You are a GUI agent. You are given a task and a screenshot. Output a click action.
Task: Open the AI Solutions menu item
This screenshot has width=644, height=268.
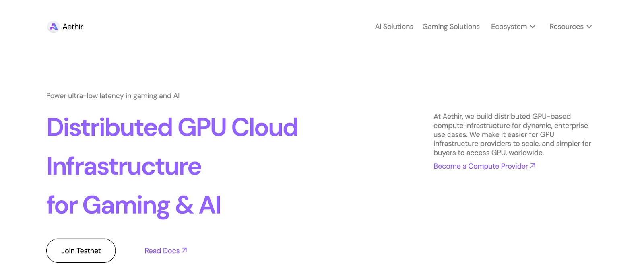394,27
